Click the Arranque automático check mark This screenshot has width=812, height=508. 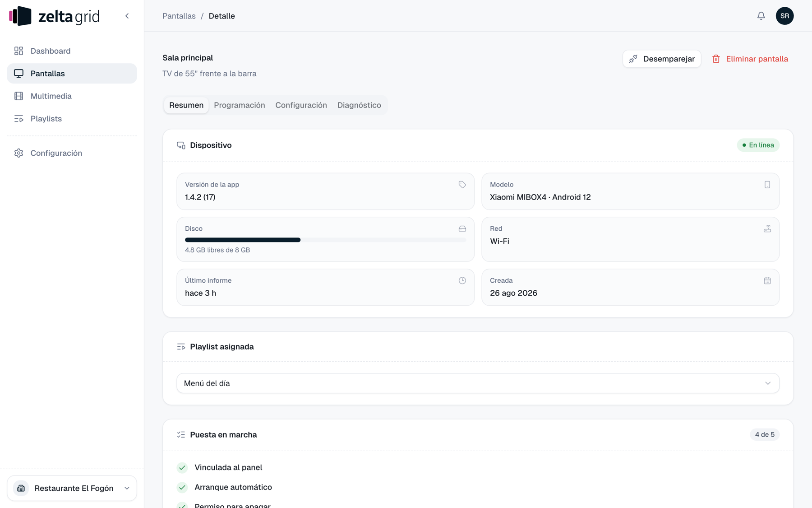pos(182,487)
